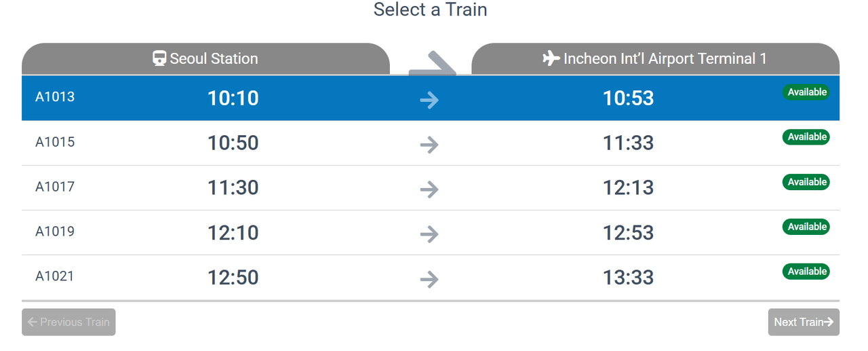Viewport: 868px width, 351px height.
Task: Click the arrow icon in the A1013 row
Action: [429, 99]
